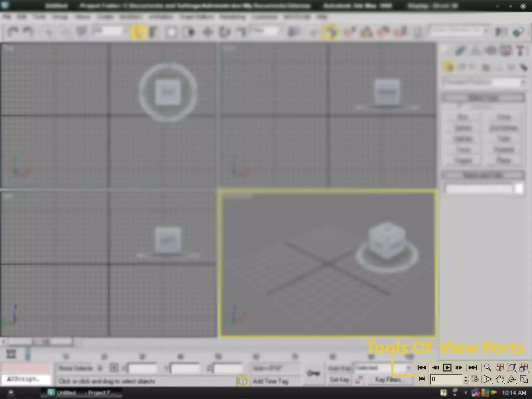Collapse the Name and Color rollout
The image size is (532, 399).
coord(483,175)
